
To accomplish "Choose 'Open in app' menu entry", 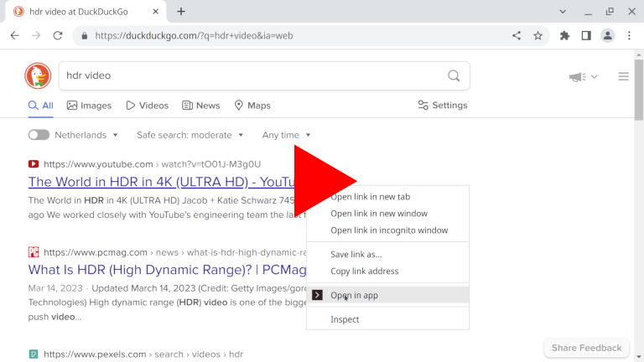I will [387, 295].
